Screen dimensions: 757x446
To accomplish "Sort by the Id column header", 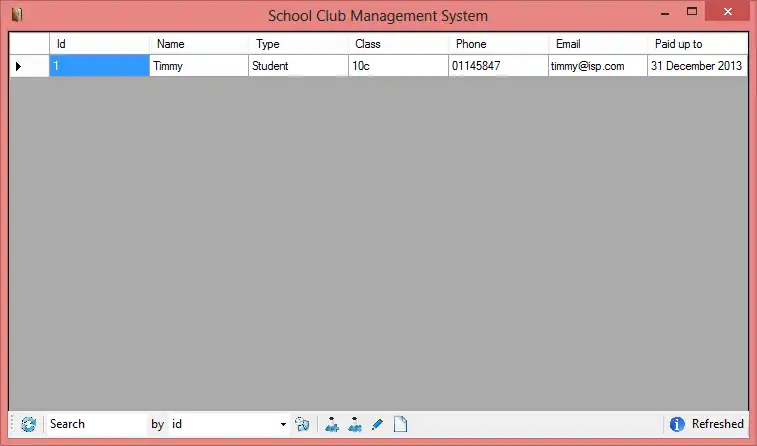I will [99, 44].
